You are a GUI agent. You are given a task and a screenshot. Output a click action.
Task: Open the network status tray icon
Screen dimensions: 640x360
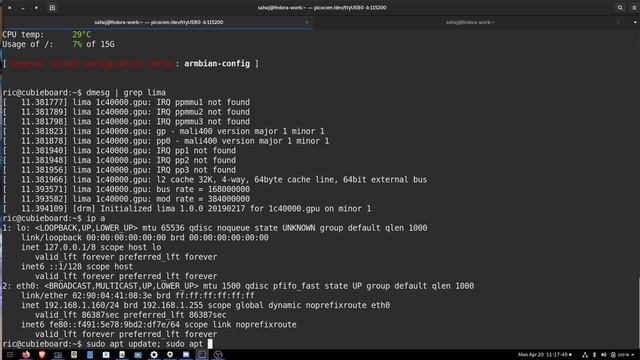point(584,355)
